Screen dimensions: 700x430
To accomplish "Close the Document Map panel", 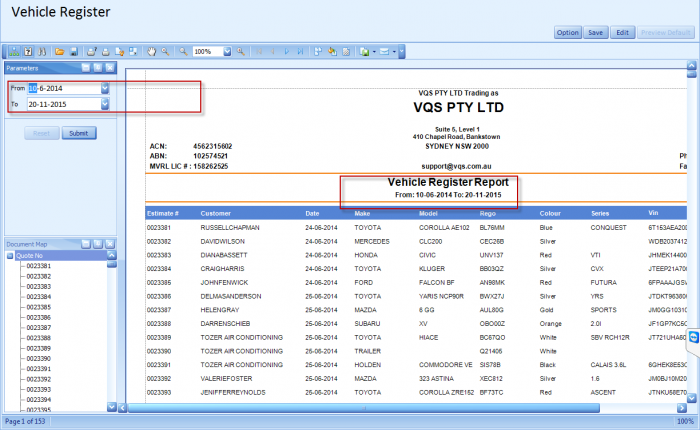I will tap(110, 244).
